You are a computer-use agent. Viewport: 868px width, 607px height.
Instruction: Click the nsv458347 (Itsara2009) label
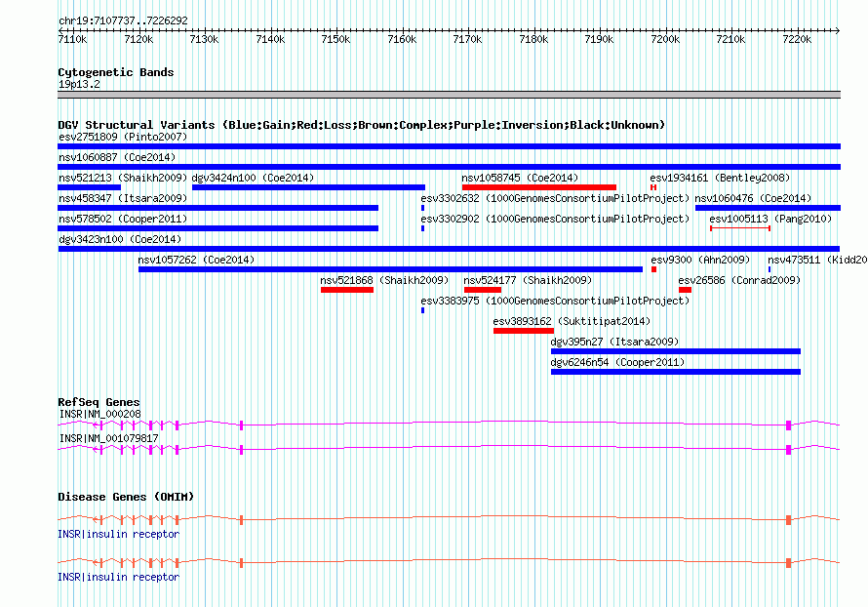(x=123, y=198)
